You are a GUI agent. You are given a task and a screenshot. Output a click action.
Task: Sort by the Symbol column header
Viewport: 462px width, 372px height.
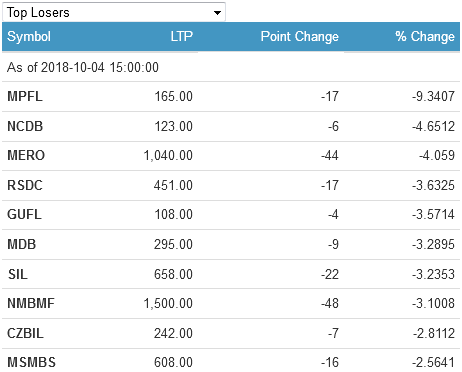pos(29,36)
